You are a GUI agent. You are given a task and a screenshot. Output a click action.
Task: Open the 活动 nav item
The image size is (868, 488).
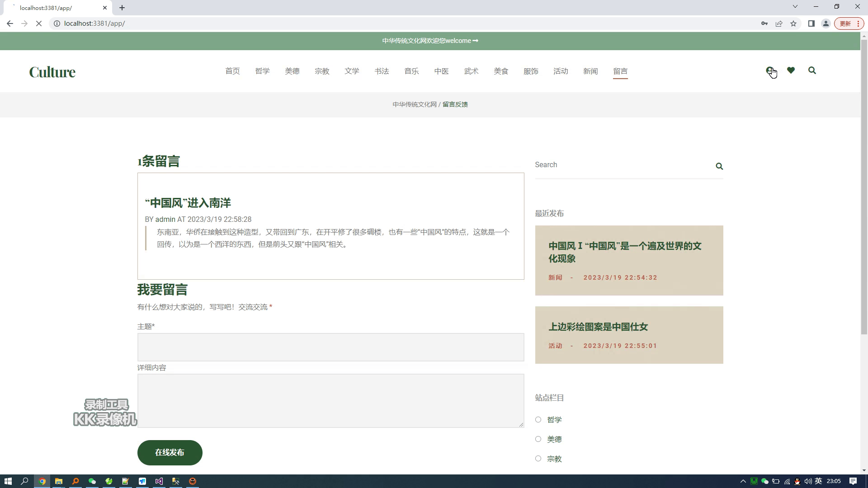[x=561, y=71]
